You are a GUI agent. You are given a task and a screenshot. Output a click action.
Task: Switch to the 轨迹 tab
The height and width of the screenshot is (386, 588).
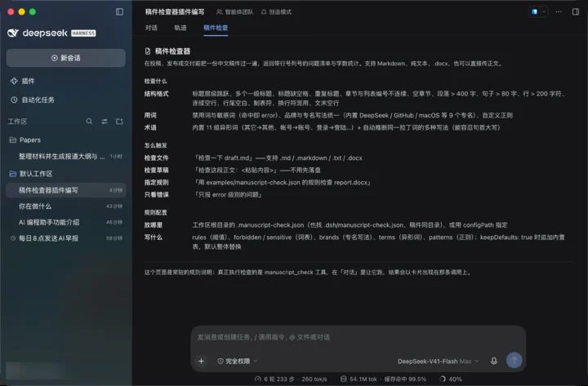(x=180, y=28)
